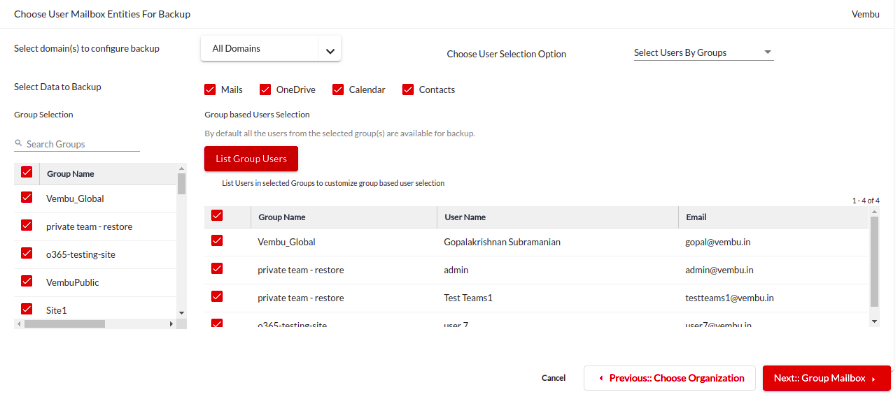Deselect the Vembu_Global group checkbox
The height and width of the screenshot is (398, 896).
(26, 197)
